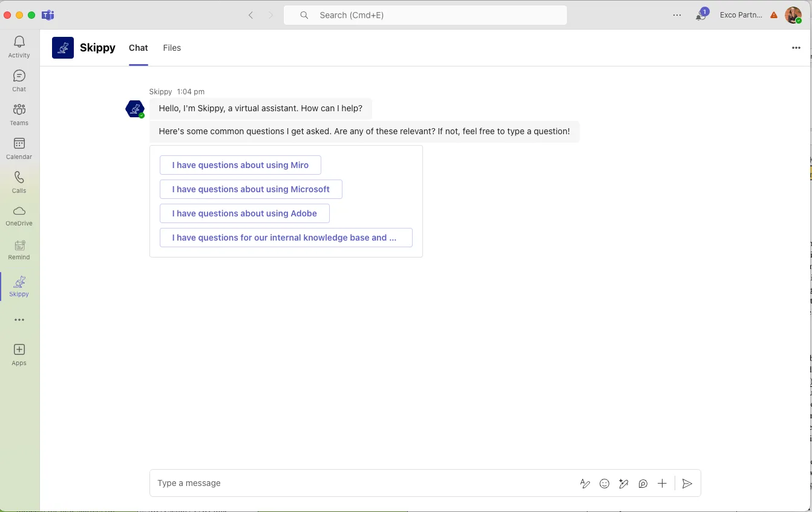812x512 pixels.
Task: Open OneDrive in the sidebar
Action: coord(19,216)
